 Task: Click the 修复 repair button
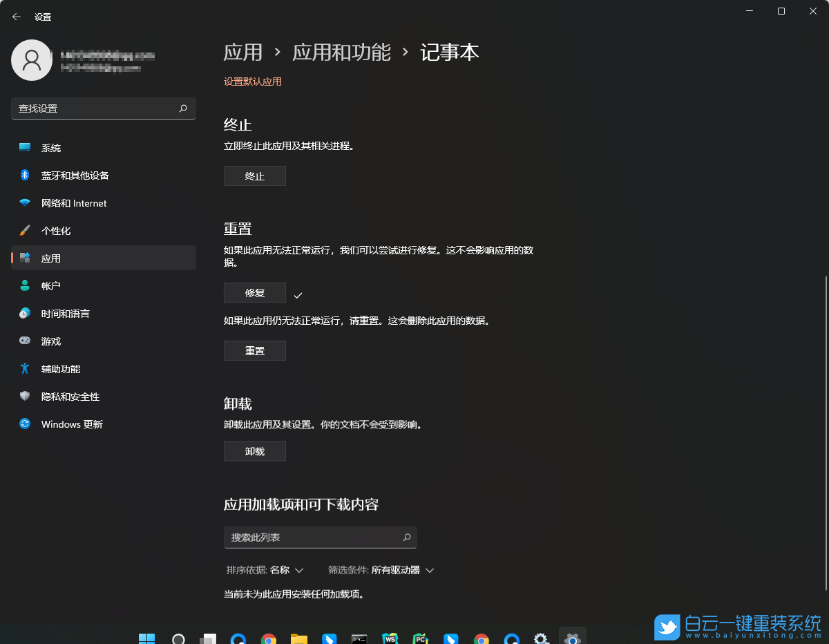254,292
